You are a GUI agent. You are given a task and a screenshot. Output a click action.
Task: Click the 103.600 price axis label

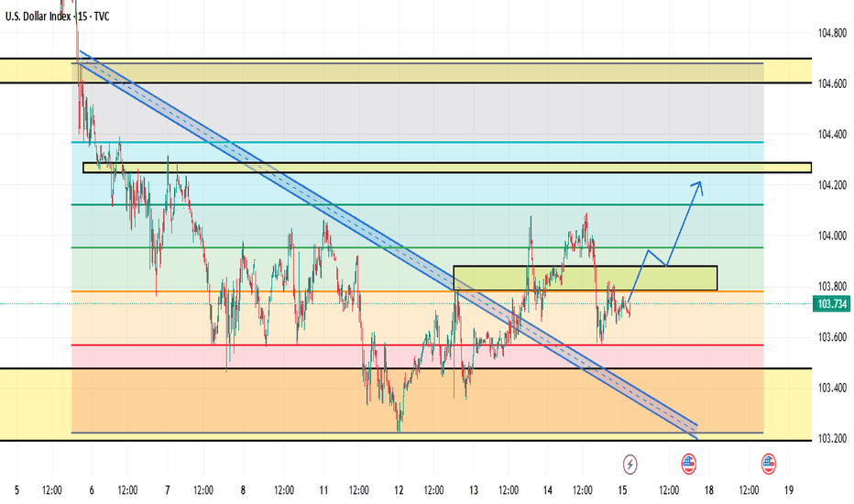click(832, 337)
